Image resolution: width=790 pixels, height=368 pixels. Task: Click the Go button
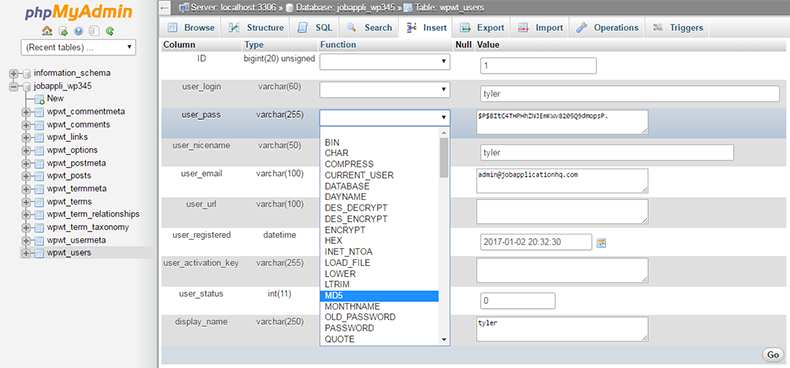coord(773,355)
